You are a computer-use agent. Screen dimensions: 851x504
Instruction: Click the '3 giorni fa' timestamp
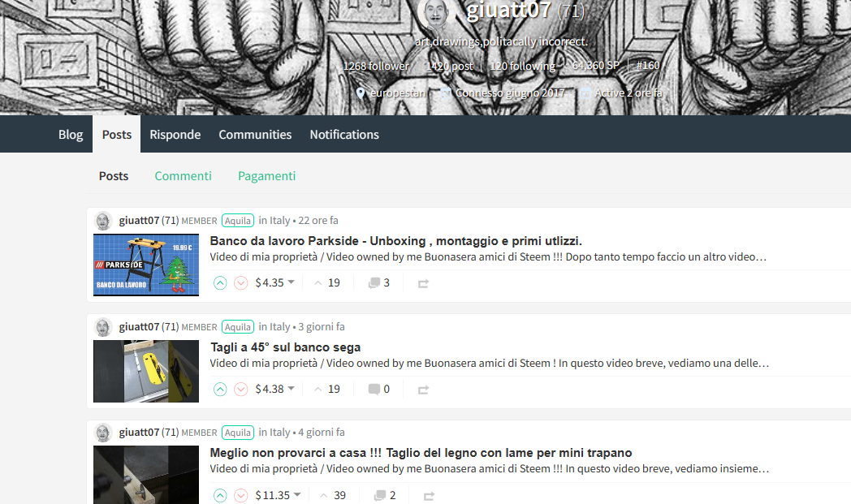pos(322,327)
